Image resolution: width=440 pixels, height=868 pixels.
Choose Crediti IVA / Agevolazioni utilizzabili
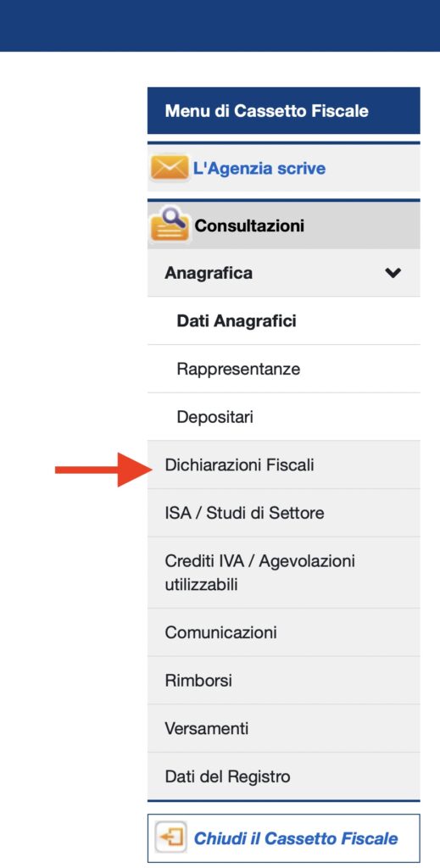tap(284, 573)
